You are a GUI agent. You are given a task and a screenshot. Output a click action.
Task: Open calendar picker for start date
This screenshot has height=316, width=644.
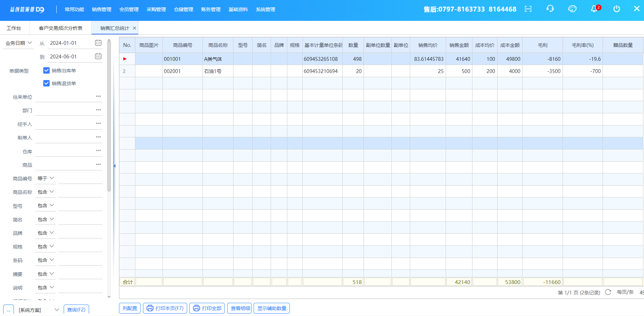[98, 43]
